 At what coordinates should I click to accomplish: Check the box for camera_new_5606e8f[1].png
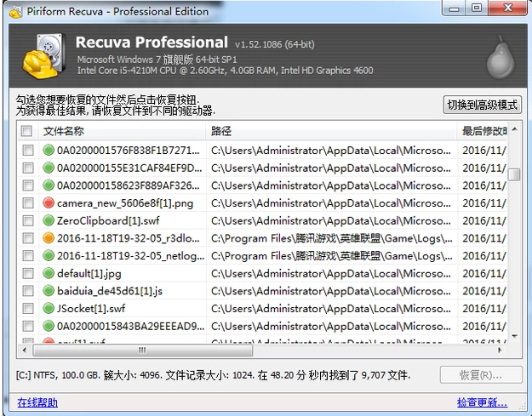pos(28,202)
